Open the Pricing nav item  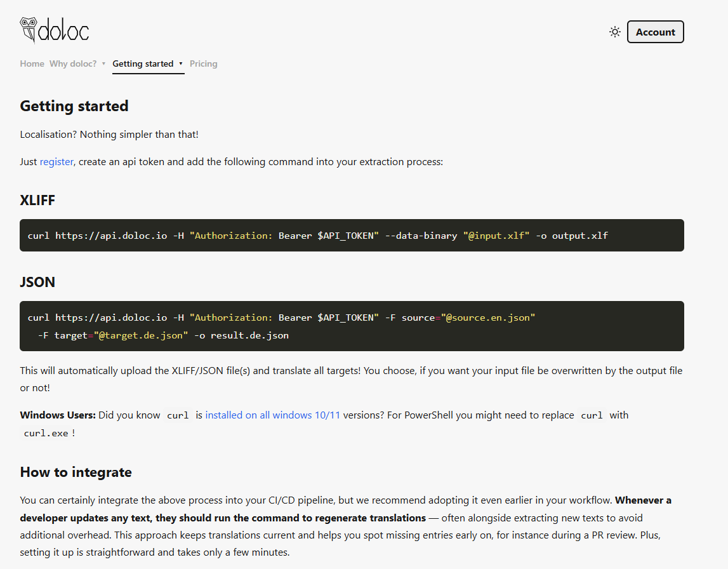[203, 64]
